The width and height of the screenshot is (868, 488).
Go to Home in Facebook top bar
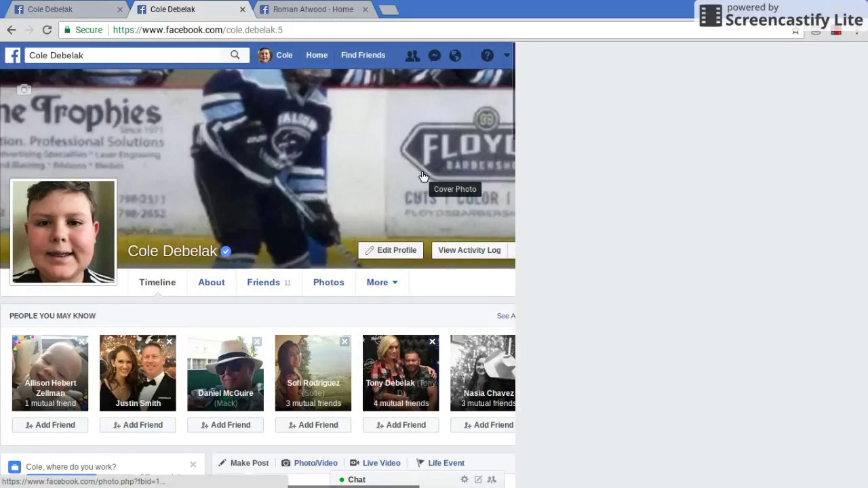pos(317,56)
